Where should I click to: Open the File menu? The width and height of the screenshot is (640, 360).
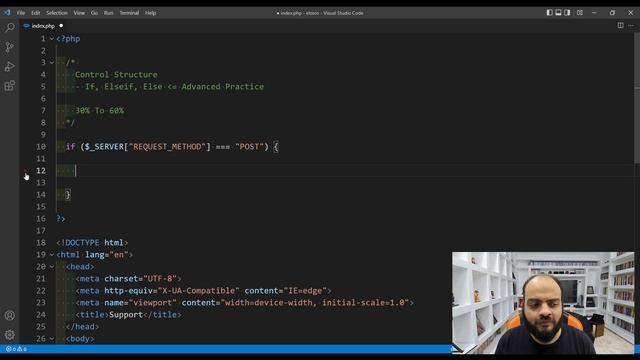[21, 13]
